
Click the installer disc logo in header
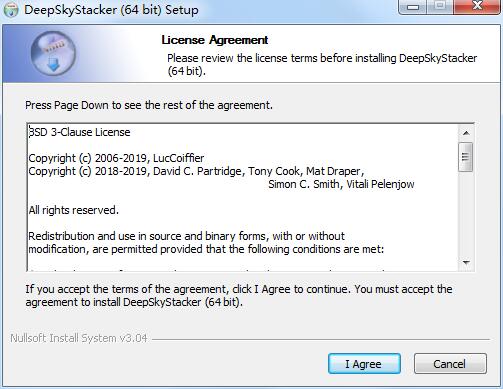[53, 53]
